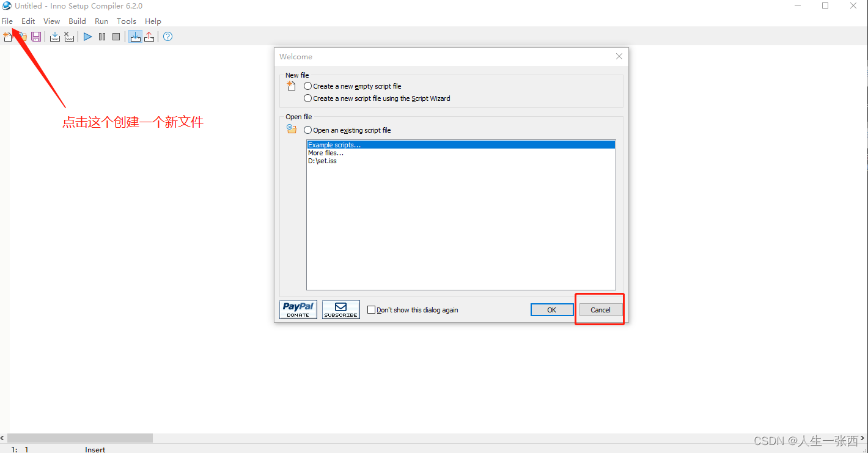Click the blue Run play icon
This screenshot has height=453, width=868.
tap(87, 37)
